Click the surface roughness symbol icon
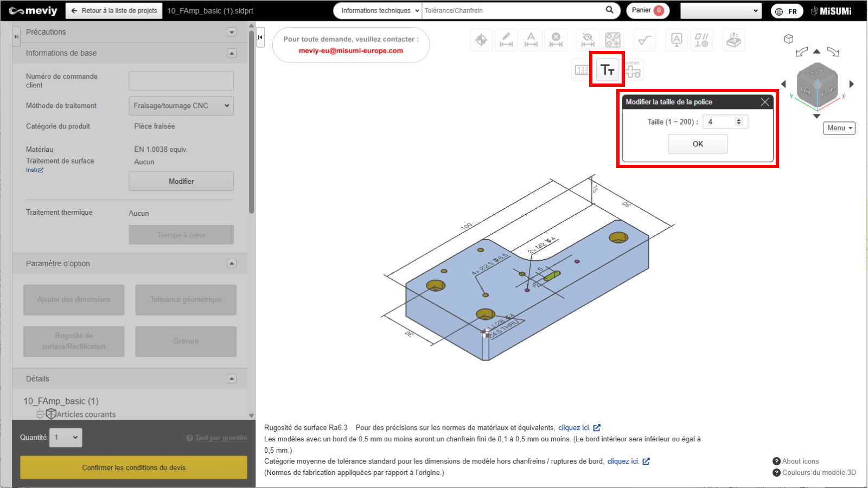The height and width of the screenshot is (488, 868). click(x=644, y=40)
